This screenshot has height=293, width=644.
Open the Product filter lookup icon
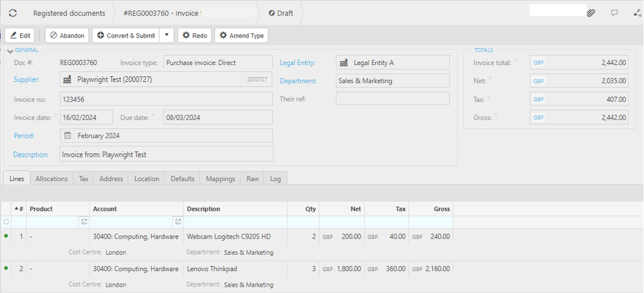click(84, 222)
